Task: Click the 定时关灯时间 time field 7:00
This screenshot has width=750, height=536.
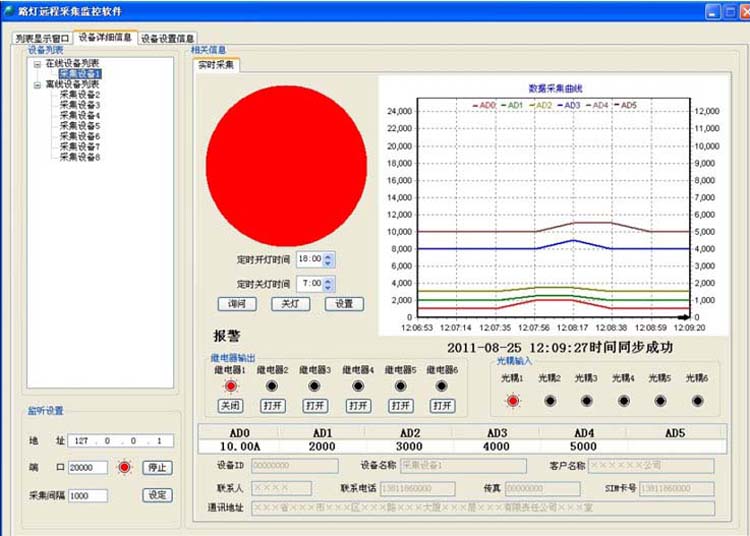Action: coord(310,284)
